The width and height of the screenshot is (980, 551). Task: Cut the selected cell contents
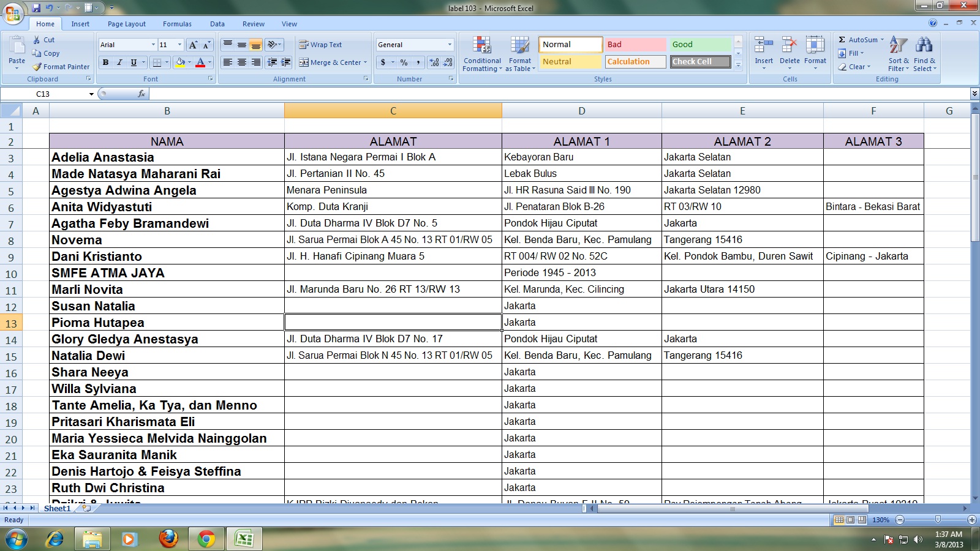(x=43, y=40)
